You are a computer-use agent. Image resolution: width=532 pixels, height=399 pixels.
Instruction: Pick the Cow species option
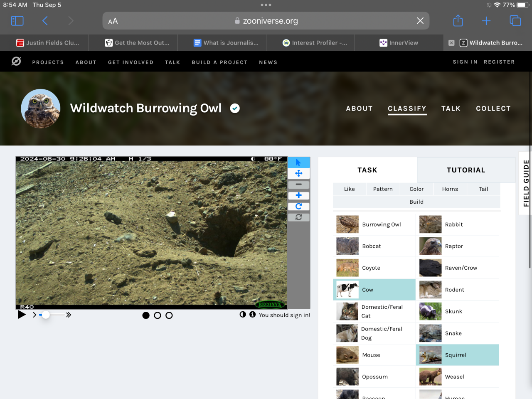tap(374, 290)
